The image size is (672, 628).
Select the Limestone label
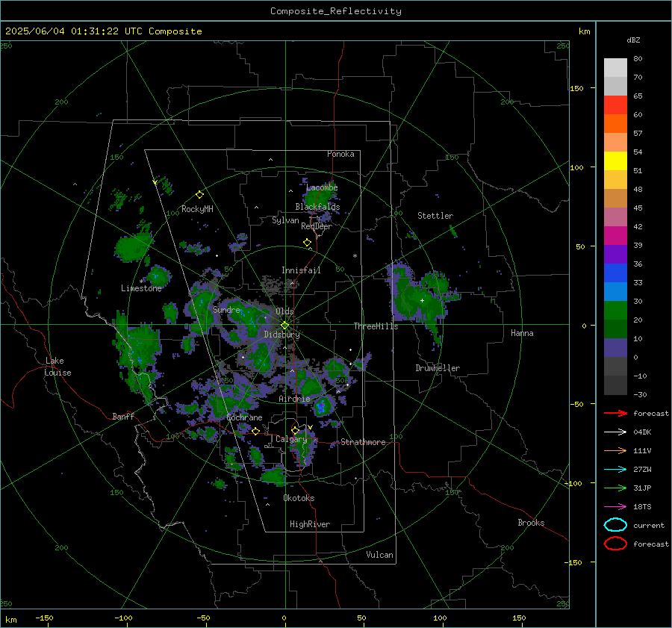[141, 288]
